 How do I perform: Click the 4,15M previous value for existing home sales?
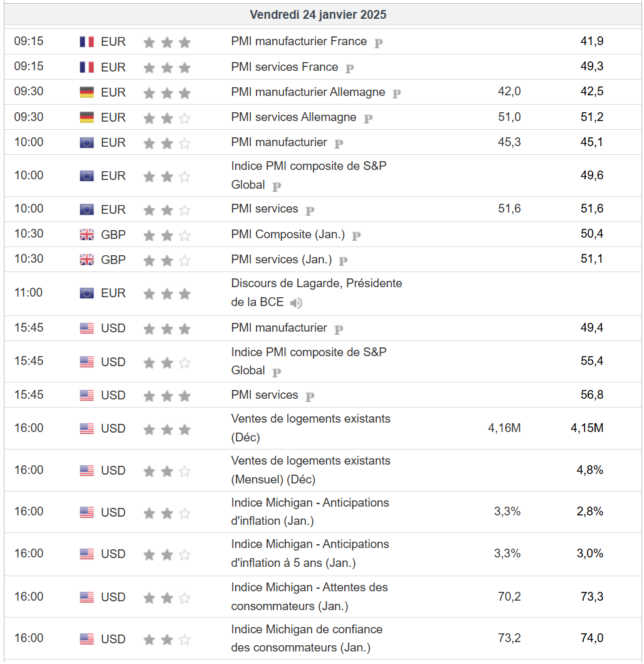(x=587, y=428)
